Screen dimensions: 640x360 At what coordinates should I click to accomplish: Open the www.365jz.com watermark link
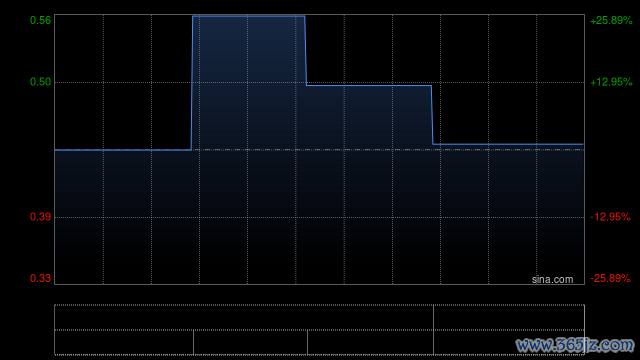click(575, 345)
